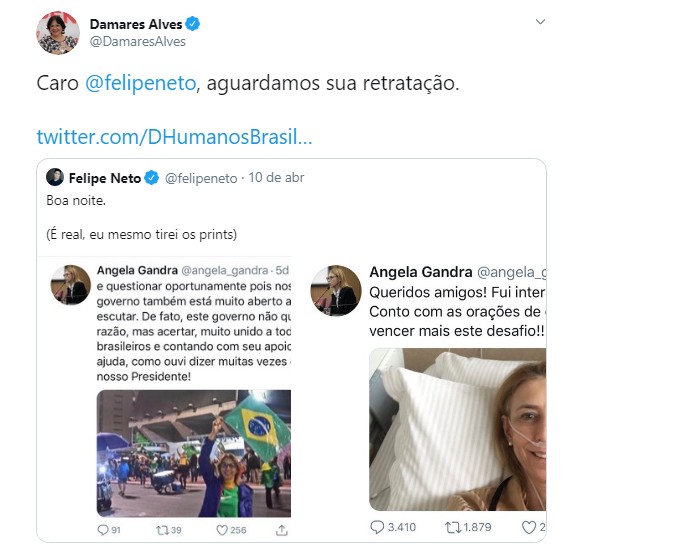The width and height of the screenshot is (675, 557).
Task: Open the Brazil flag street photo
Action: (x=194, y=453)
